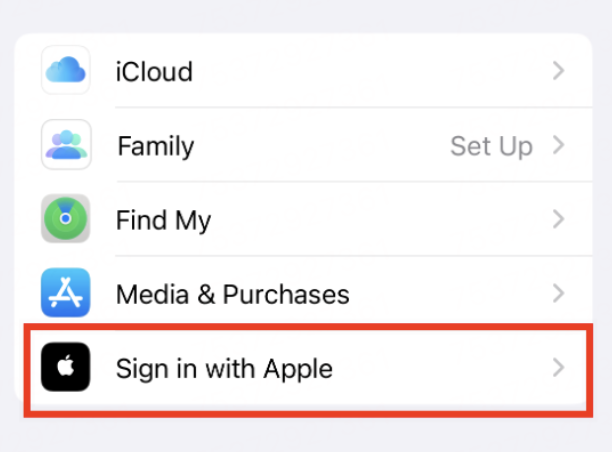Viewport: 612px width, 452px height.
Task: Tap the blue iCloud cloud icon
Action: 66,70
